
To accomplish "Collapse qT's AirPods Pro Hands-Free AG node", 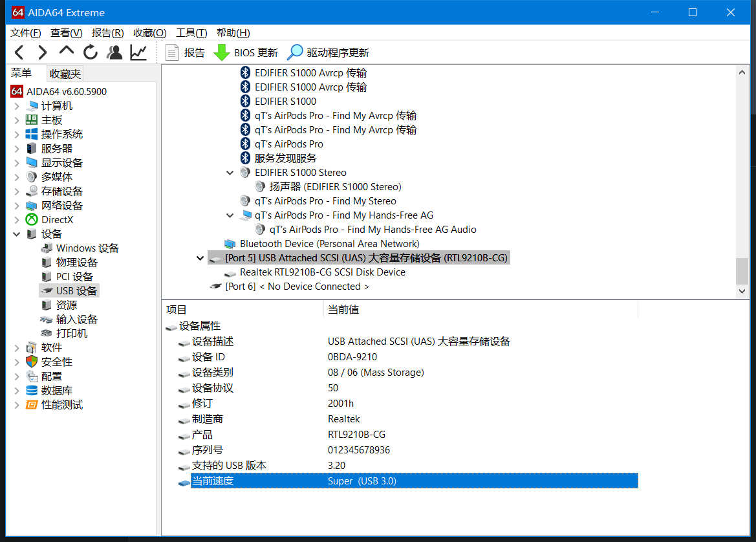I will point(230,215).
